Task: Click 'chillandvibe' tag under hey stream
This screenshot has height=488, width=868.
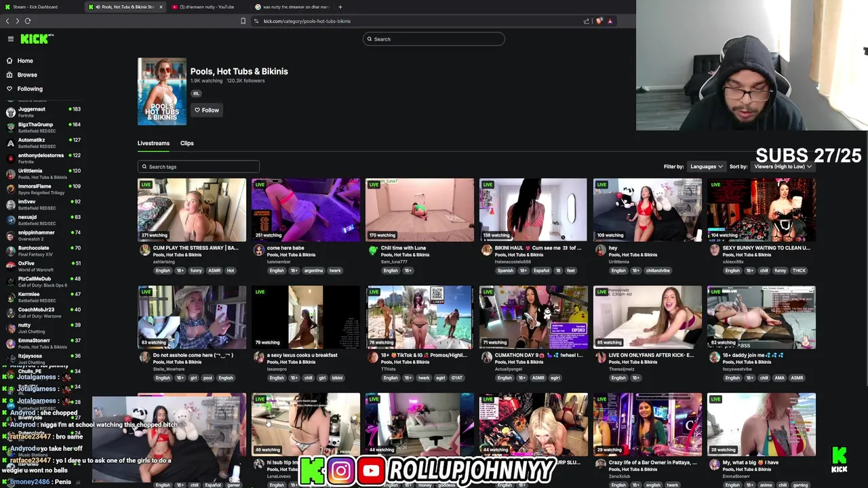Action: (x=658, y=270)
